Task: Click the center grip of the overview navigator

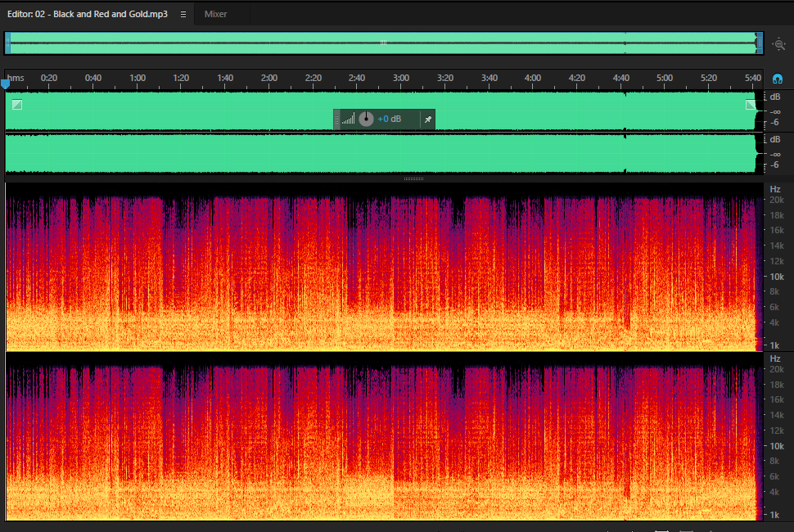Action: 383,43
